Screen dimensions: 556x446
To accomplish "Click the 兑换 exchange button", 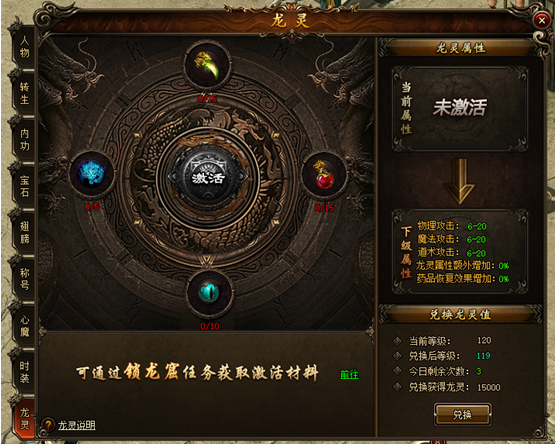I will (x=462, y=414).
